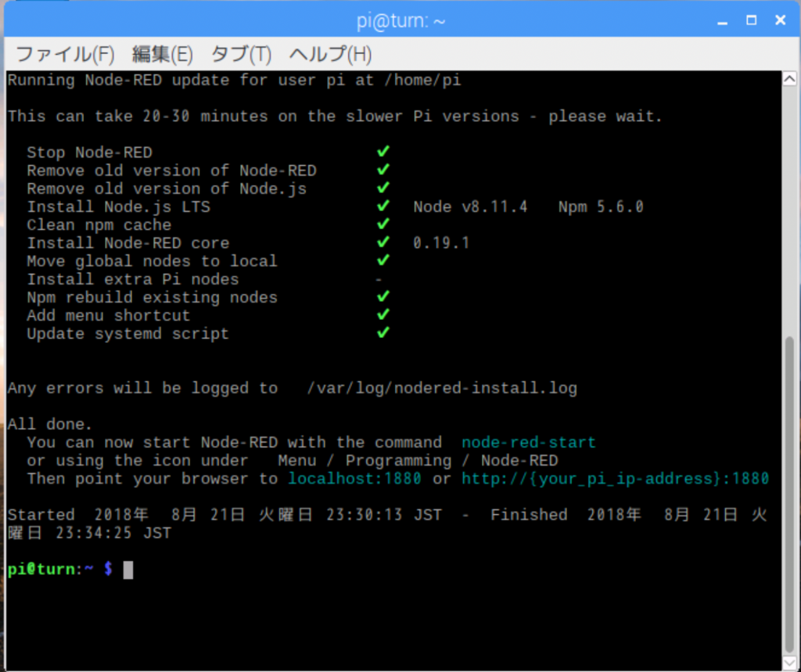Click the scrollbar up arrow

(x=789, y=79)
